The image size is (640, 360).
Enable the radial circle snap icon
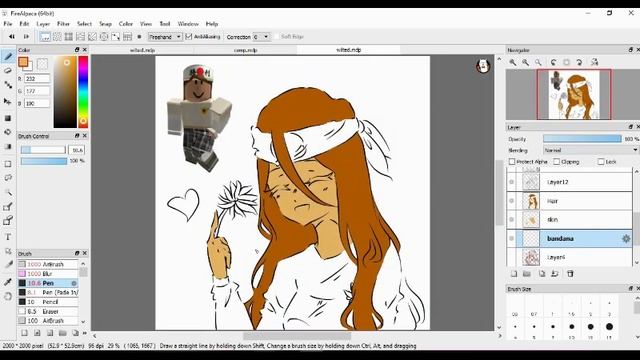tap(104, 37)
